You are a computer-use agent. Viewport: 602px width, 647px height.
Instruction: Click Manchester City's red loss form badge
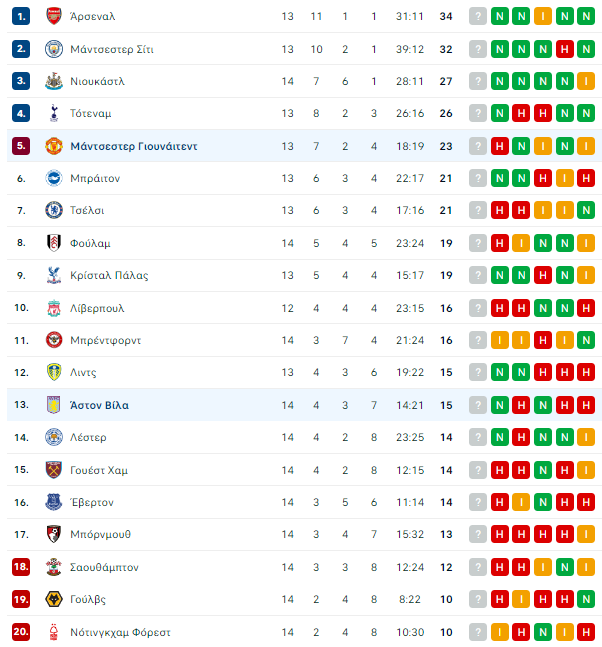point(564,49)
